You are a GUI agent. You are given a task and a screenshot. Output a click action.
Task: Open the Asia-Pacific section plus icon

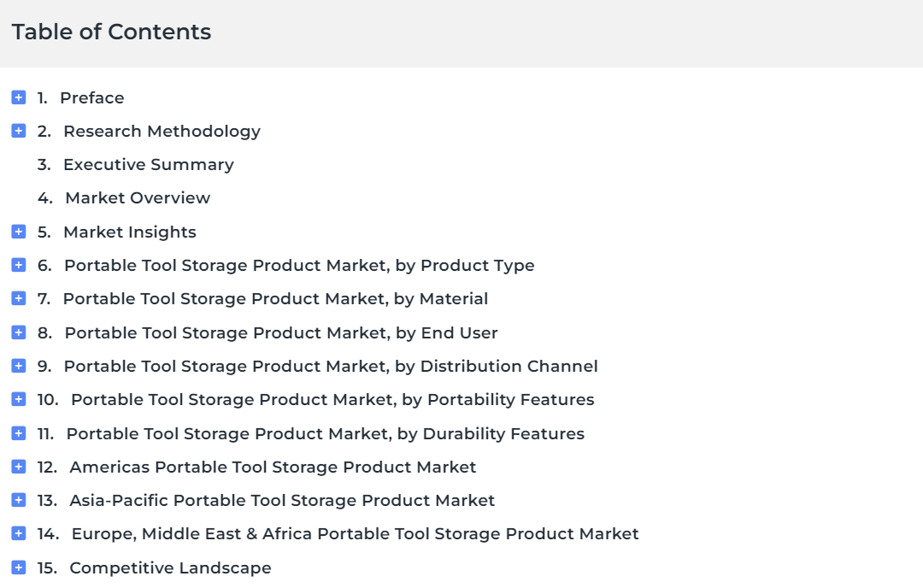click(18, 500)
